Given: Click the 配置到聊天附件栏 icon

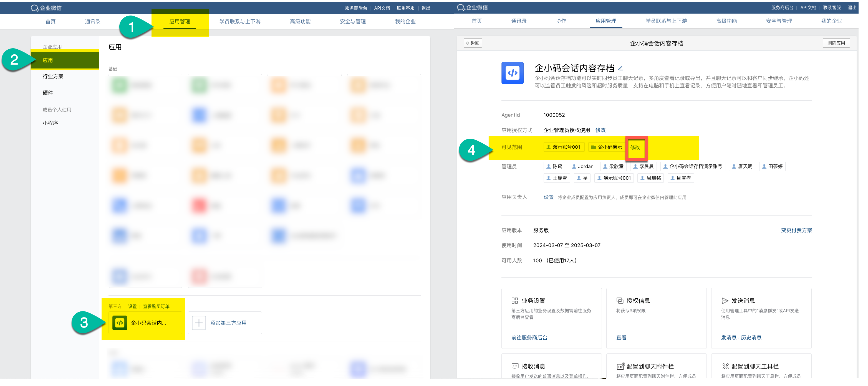Looking at the screenshot, I should pyautogui.click(x=620, y=366).
